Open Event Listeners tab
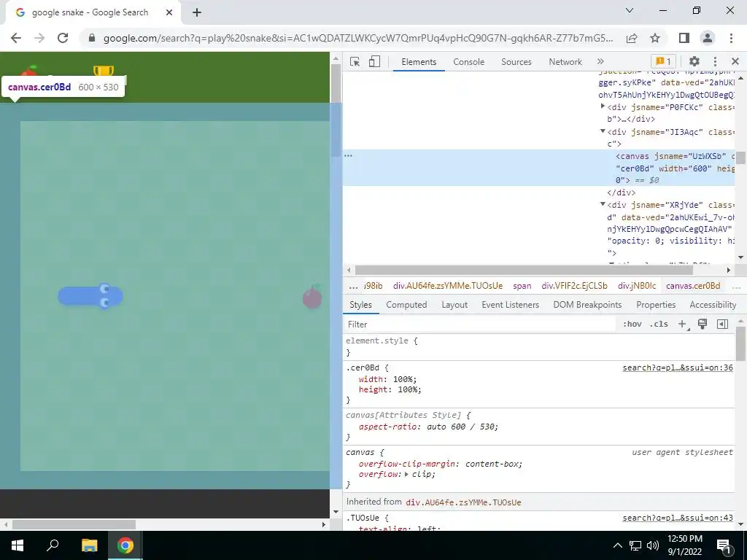The width and height of the screenshot is (747, 560). (510, 305)
